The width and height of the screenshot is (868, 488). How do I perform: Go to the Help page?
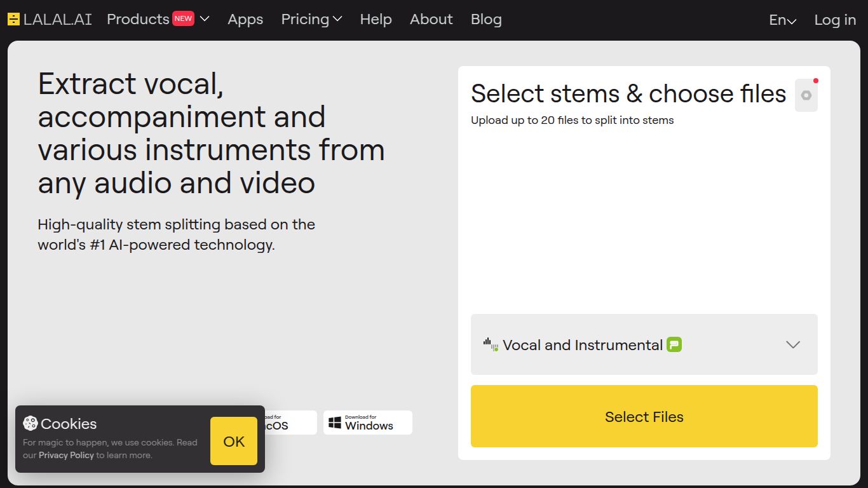(376, 19)
